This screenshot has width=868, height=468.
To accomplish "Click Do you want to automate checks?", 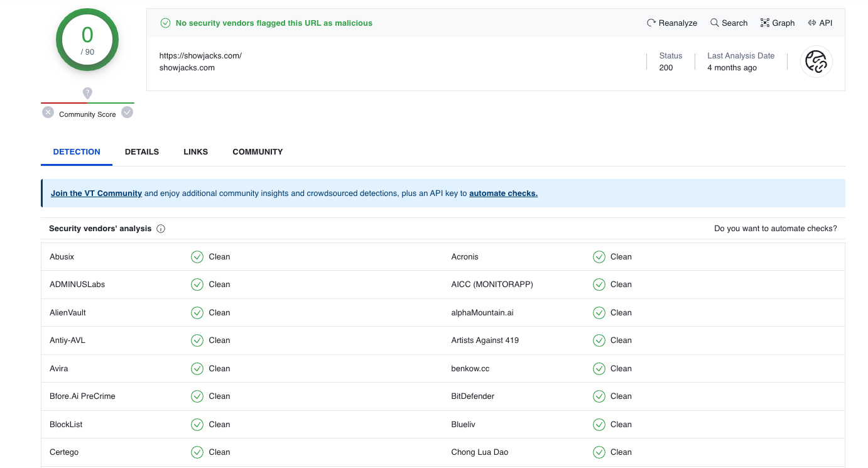I will pos(776,229).
